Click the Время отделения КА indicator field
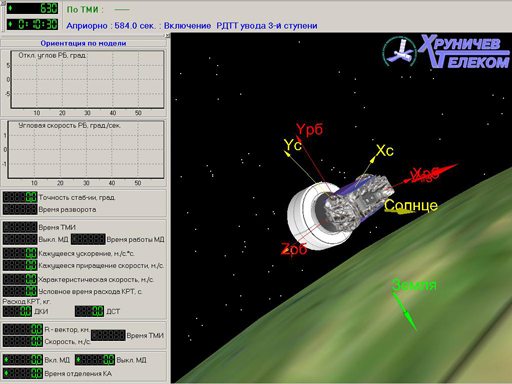Viewport: 512px width, 384px height. pos(23,373)
